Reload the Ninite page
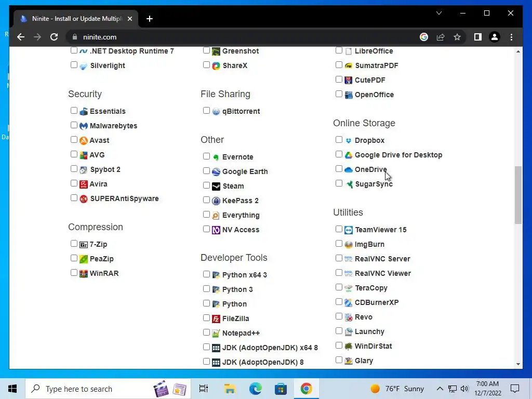 (54, 37)
